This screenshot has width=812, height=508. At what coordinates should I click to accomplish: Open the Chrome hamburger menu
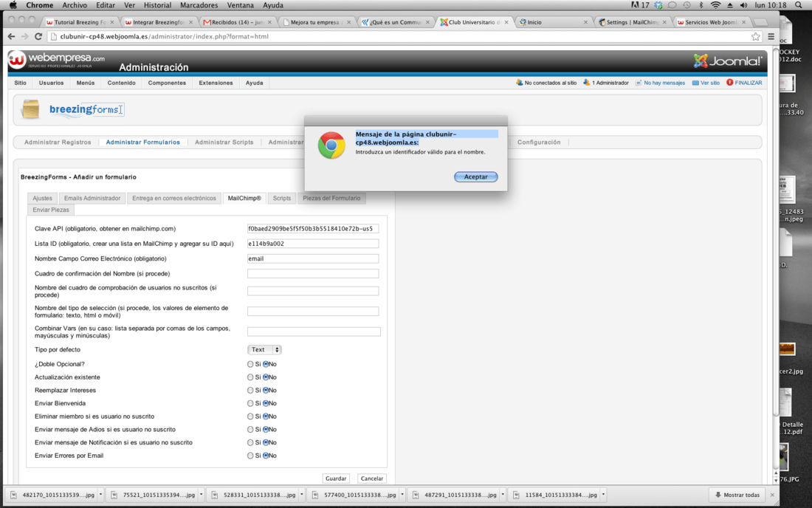tap(771, 37)
